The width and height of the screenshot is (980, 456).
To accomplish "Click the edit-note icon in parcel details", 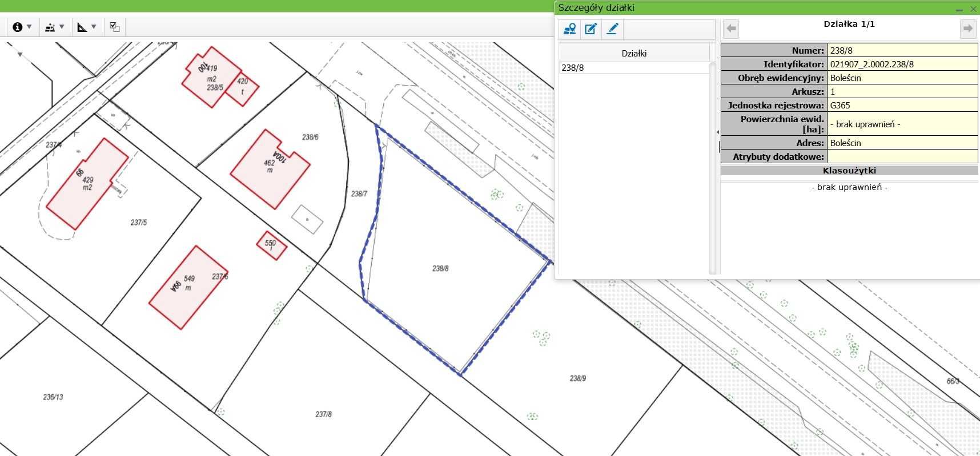I will coord(591,29).
